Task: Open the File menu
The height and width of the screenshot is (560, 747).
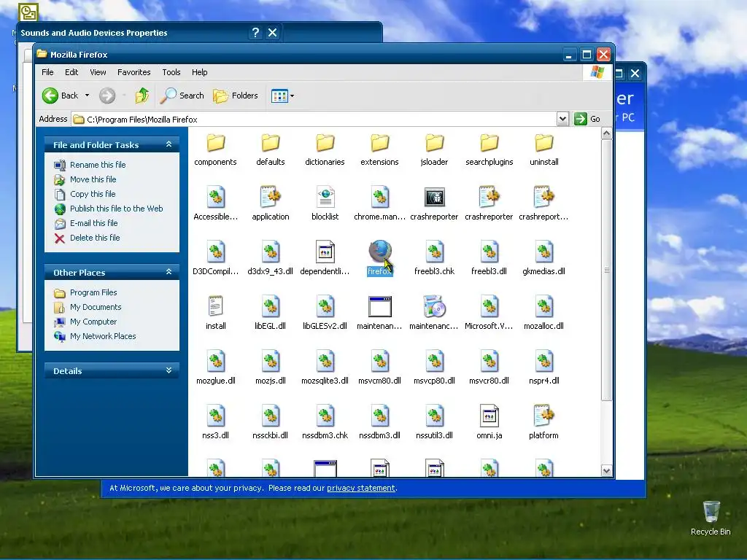Action: 47,72
